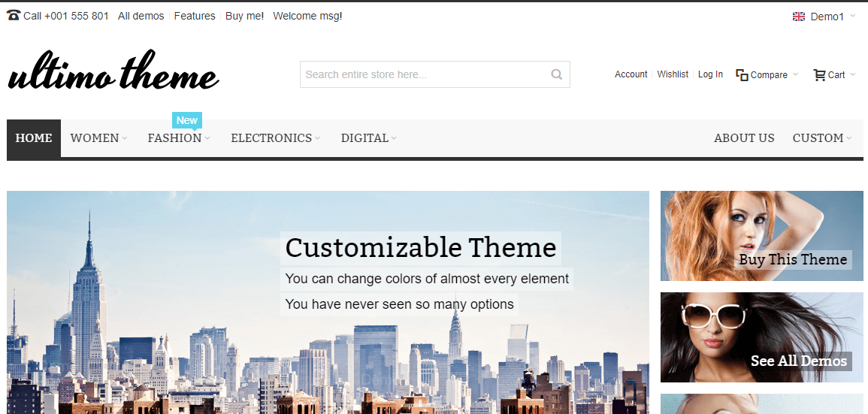Expand the Women menu

click(98, 138)
